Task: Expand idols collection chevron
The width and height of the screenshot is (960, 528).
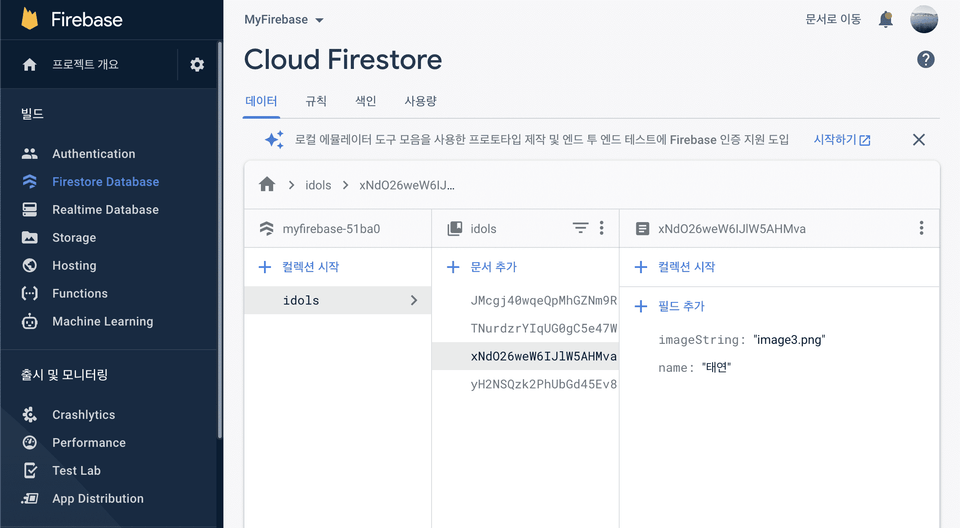Action: tap(414, 300)
